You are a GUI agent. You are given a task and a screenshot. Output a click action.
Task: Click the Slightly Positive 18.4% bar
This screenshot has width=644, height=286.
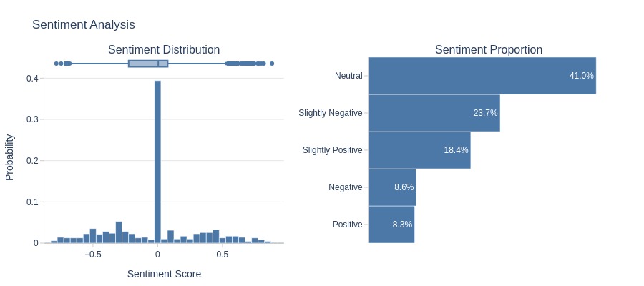tap(419, 150)
